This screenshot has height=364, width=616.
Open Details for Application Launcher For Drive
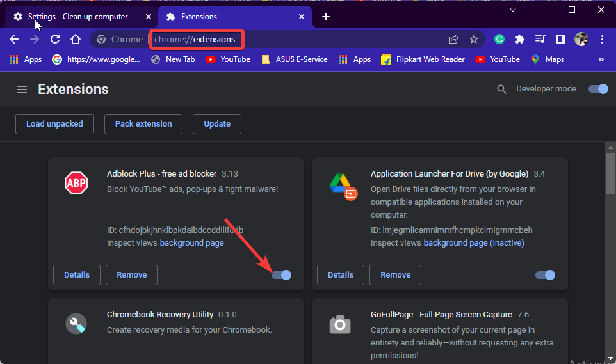[x=341, y=275]
